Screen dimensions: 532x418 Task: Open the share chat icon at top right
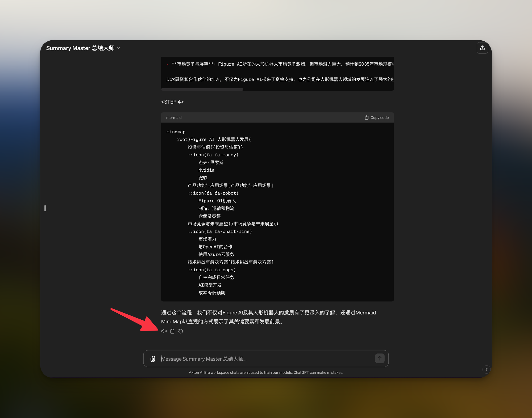pyautogui.click(x=482, y=48)
